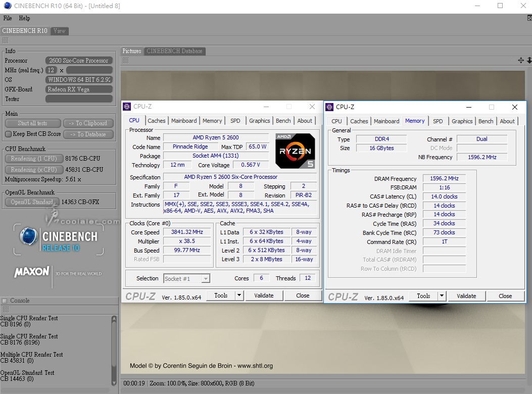Screen dimensions: 532x394
Task: Switch to the View tab in CINEBENCH
Action: coord(60,31)
